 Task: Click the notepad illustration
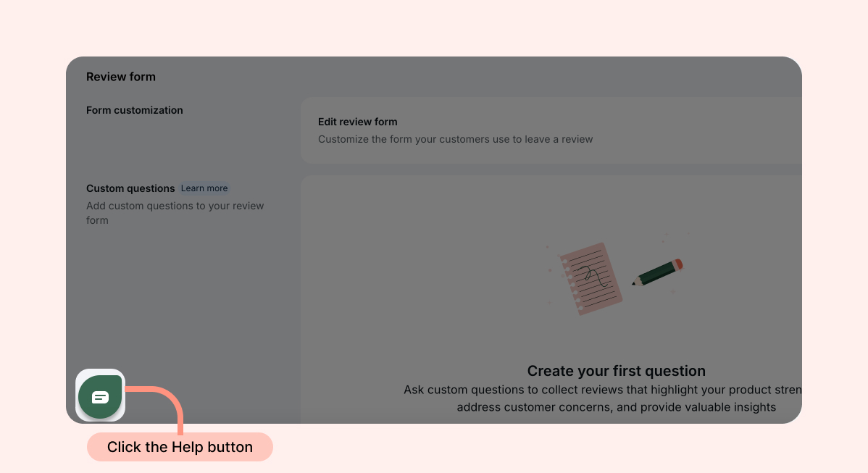coord(591,279)
